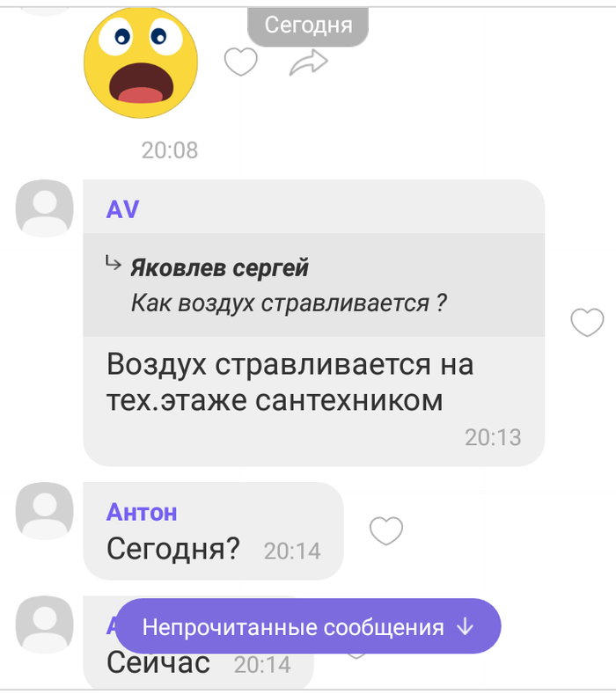Click the down arrow on unread messages pill
The width and height of the screenshot is (616, 694).
pos(465,627)
